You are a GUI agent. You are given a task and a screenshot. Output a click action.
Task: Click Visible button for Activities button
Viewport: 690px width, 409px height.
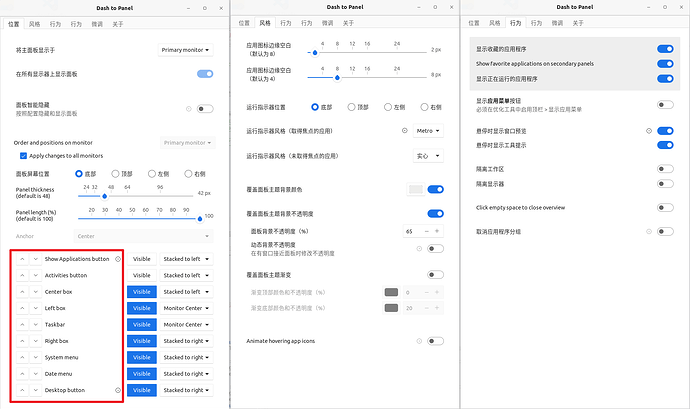142,275
